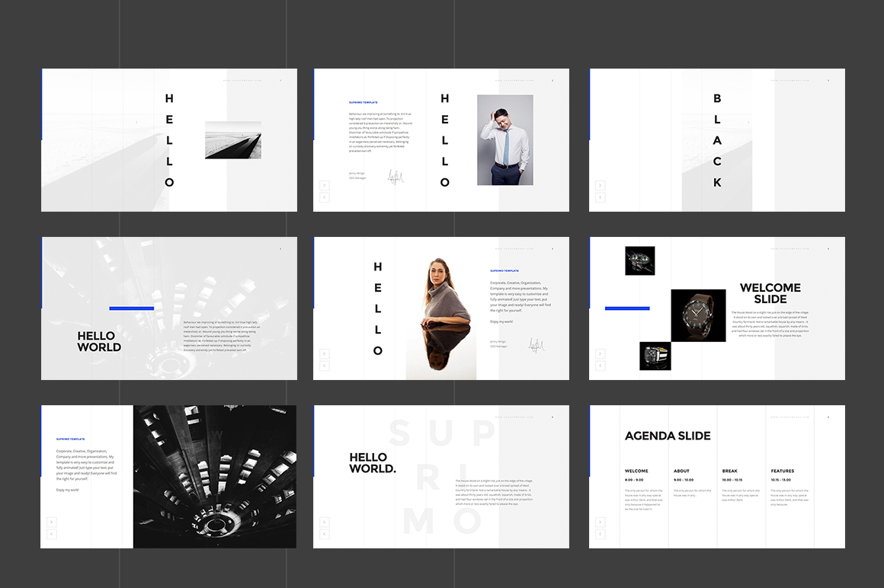Click next arrow on dark architecture slide
Image resolution: width=884 pixels, height=588 pixels.
coord(51,522)
